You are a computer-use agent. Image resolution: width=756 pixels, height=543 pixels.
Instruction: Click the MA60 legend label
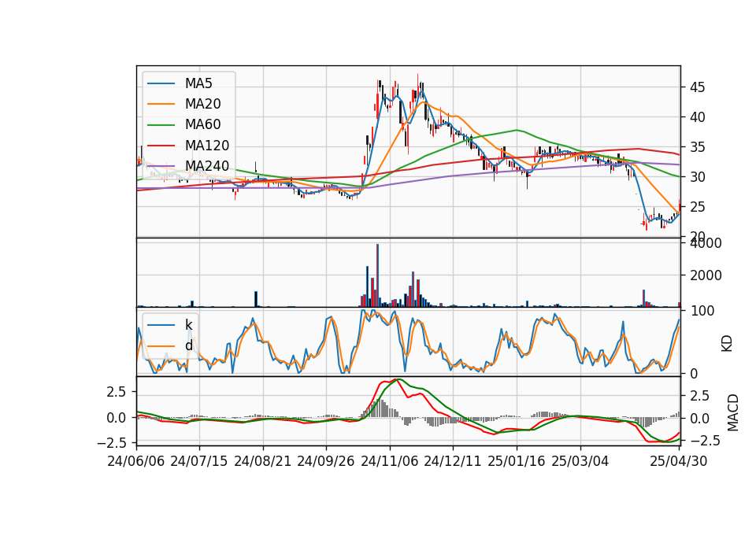tap(202, 125)
